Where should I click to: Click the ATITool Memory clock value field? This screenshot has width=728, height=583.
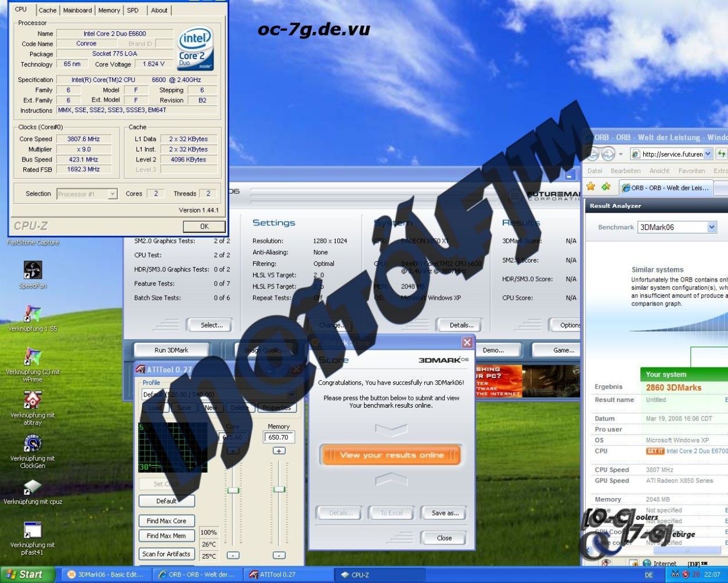pos(279,437)
